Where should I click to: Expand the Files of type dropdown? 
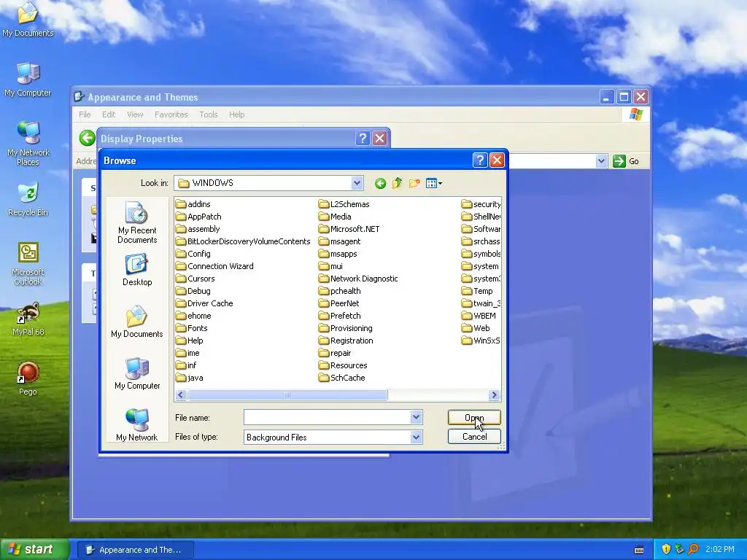pos(416,437)
